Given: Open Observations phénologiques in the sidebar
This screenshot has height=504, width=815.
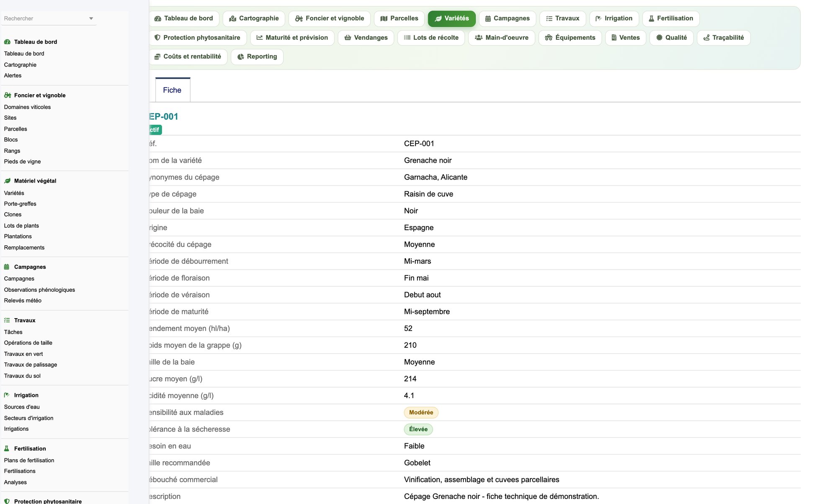Looking at the screenshot, I should tap(40, 290).
